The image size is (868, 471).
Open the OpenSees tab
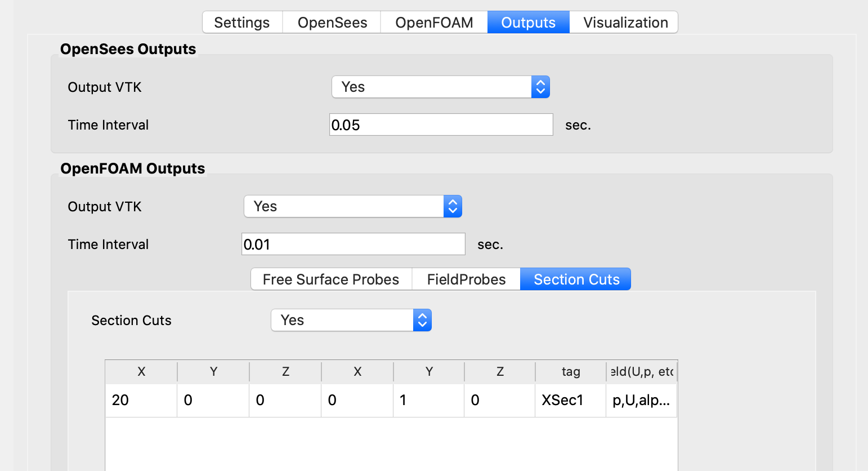[332, 23]
